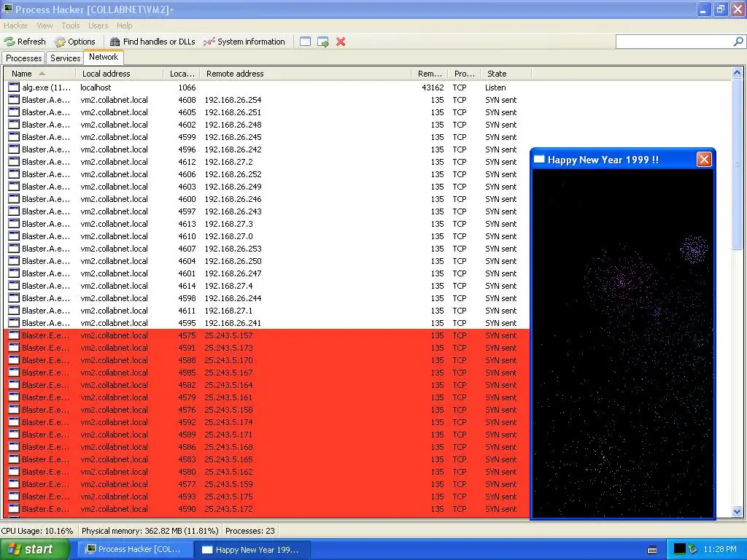The height and width of the screenshot is (560, 747).
Task: Select remote address 192.168.26.245
Action: click(x=233, y=137)
